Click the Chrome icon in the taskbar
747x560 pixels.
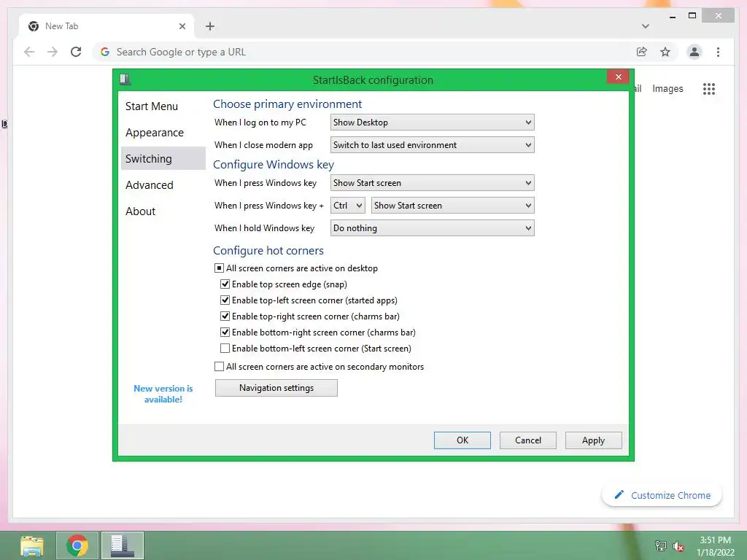(x=77, y=545)
